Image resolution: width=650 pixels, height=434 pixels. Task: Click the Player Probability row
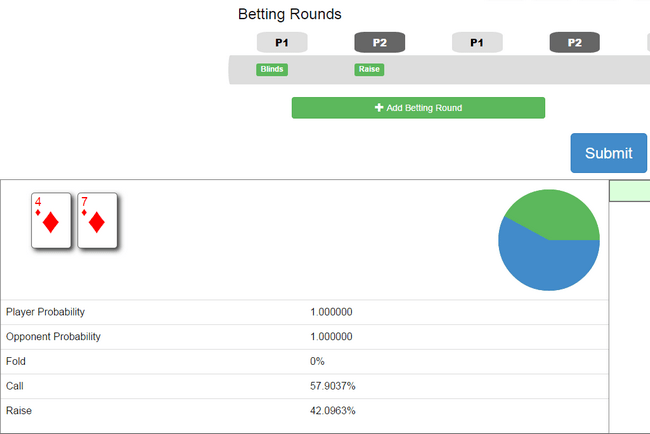(x=305, y=312)
